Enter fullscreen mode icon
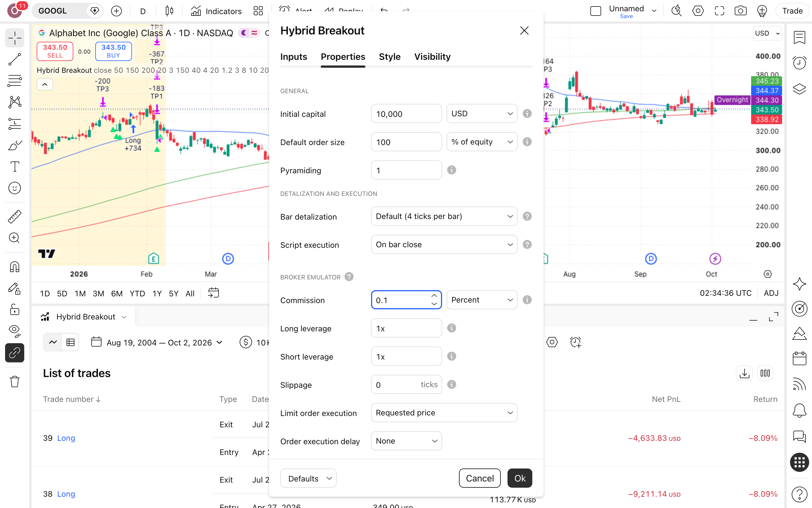The height and width of the screenshot is (508, 812). pyautogui.click(x=719, y=11)
